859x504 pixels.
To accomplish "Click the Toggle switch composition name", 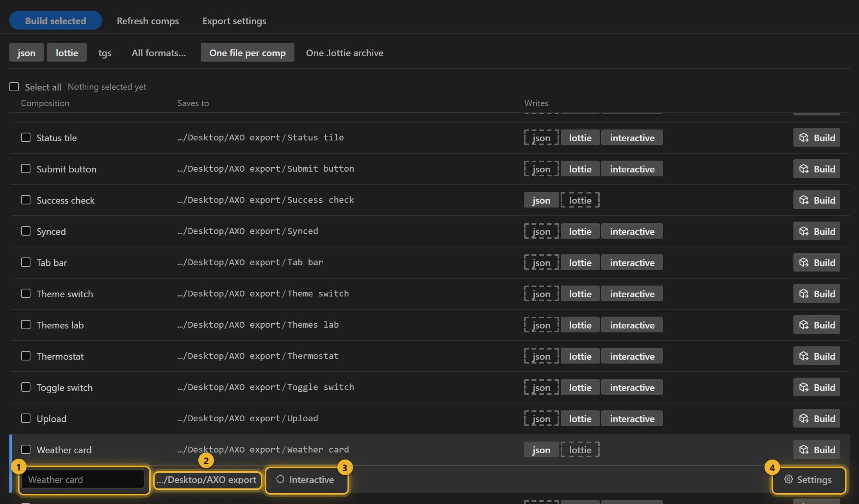I will coord(64,387).
